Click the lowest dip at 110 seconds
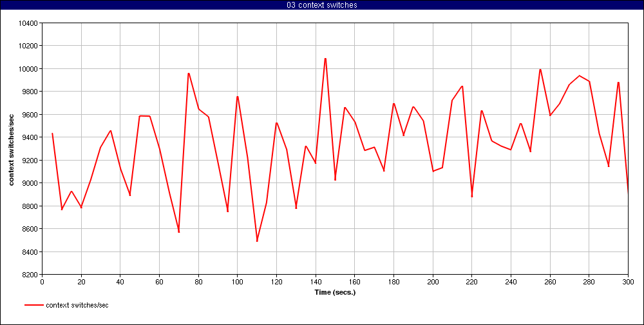The image size is (644, 325). pyautogui.click(x=257, y=241)
